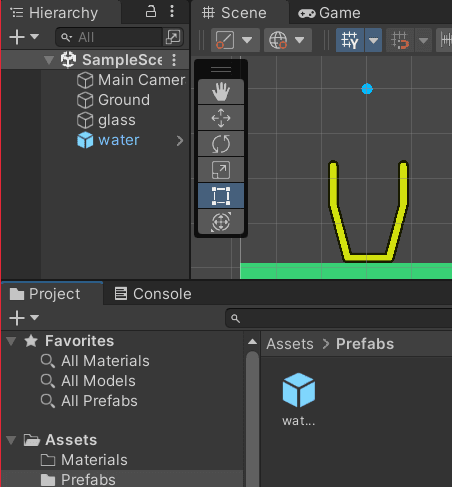Select the Transform tool
452x487 pixels.
coord(221,221)
